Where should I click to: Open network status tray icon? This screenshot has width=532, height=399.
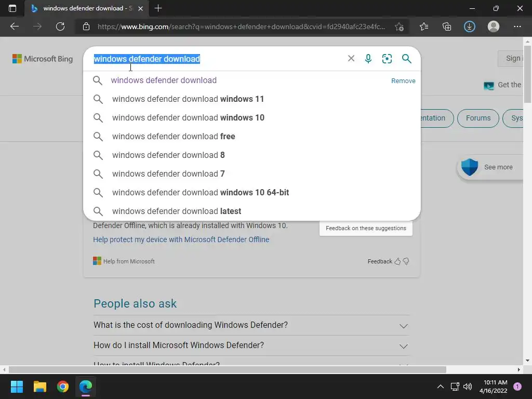(455, 387)
